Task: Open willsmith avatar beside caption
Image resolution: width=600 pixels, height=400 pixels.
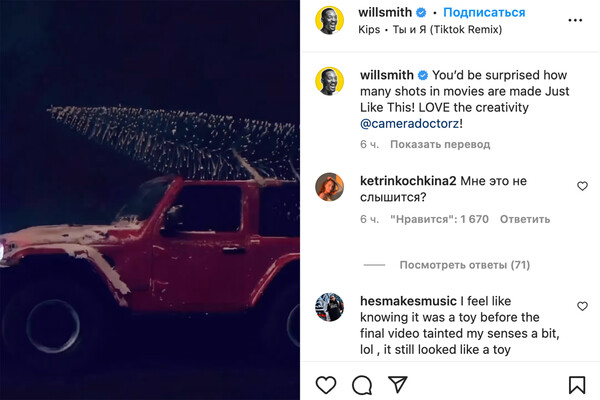Action: [331, 81]
